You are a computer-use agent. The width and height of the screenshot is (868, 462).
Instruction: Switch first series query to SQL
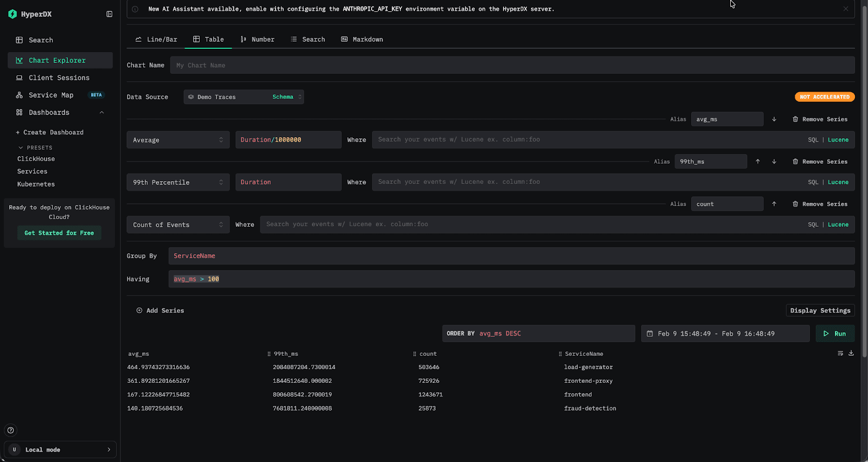click(813, 140)
